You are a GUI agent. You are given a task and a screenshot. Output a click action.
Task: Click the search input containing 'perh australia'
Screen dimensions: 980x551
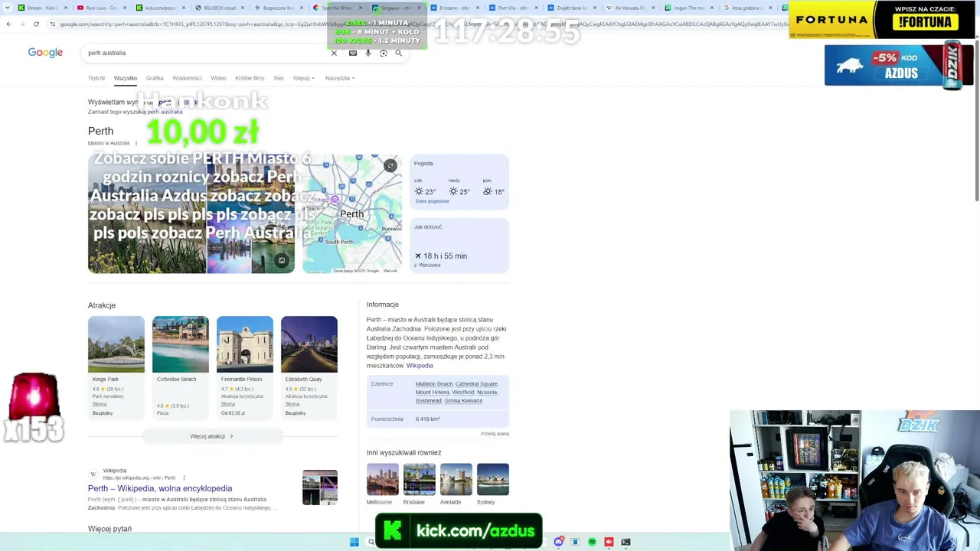click(207, 53)
